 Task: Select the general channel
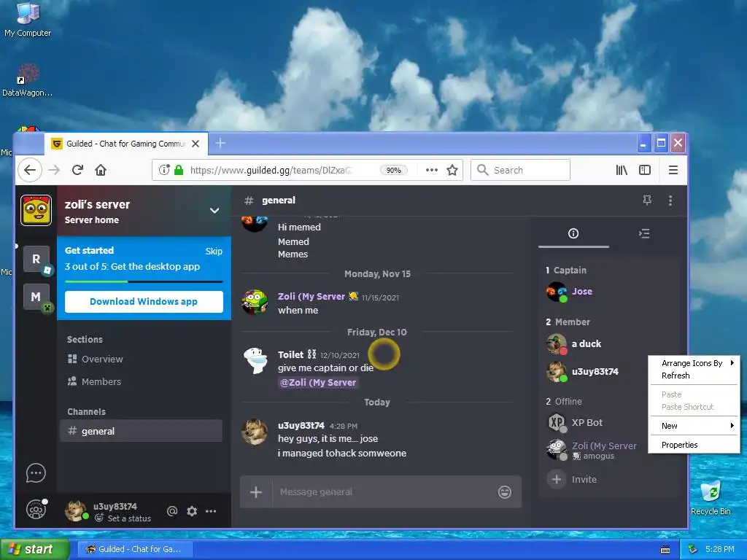[x=142, y=431]
